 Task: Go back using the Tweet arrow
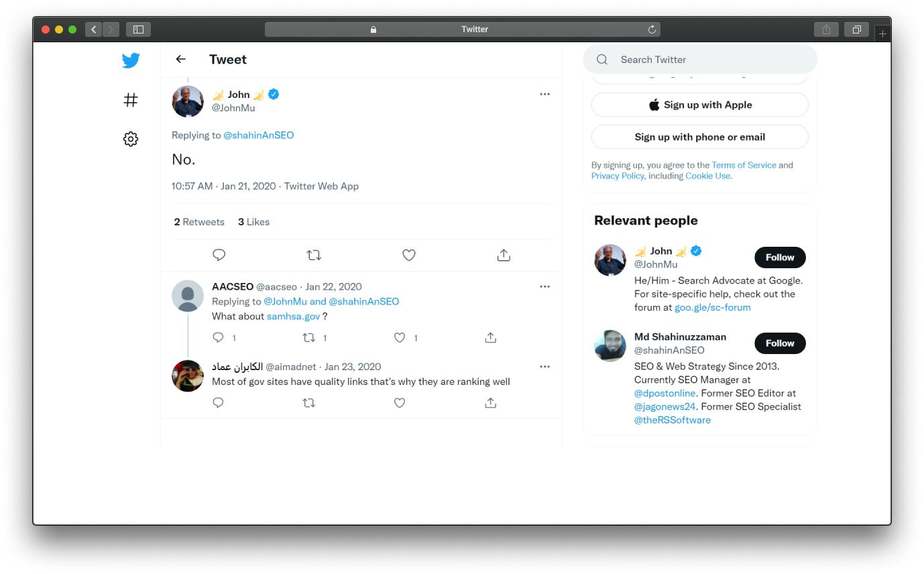pyautogui.click(x=180, y=59)
